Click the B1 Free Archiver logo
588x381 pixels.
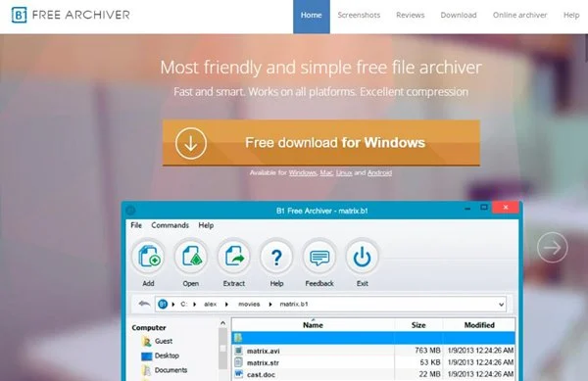point(71,15)
